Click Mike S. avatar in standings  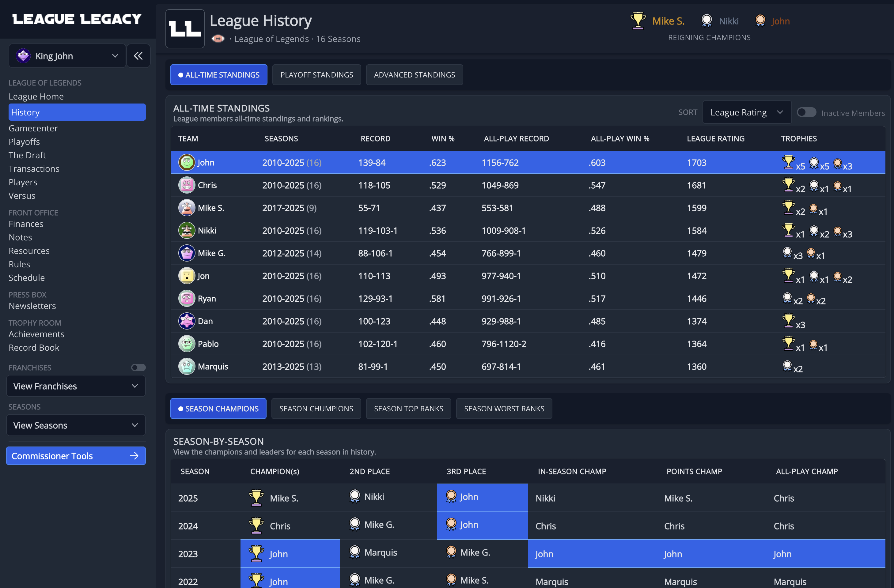[x=187, y=208]
